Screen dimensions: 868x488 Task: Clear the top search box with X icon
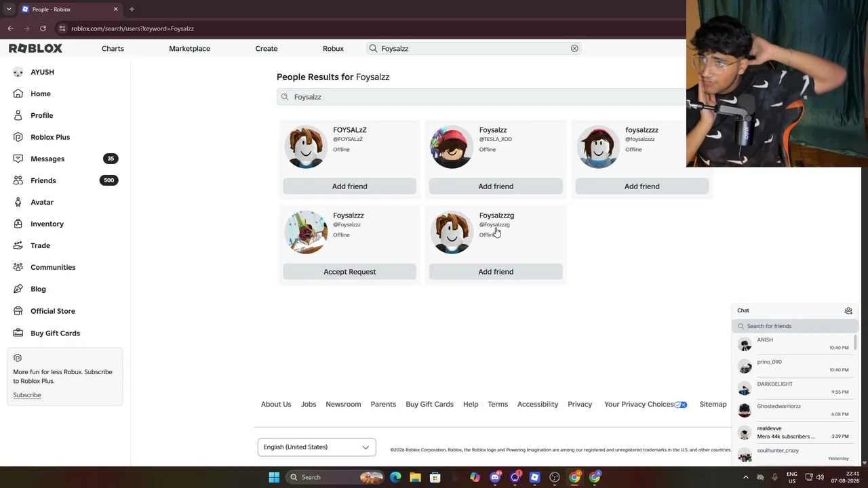tap(574, 48)
